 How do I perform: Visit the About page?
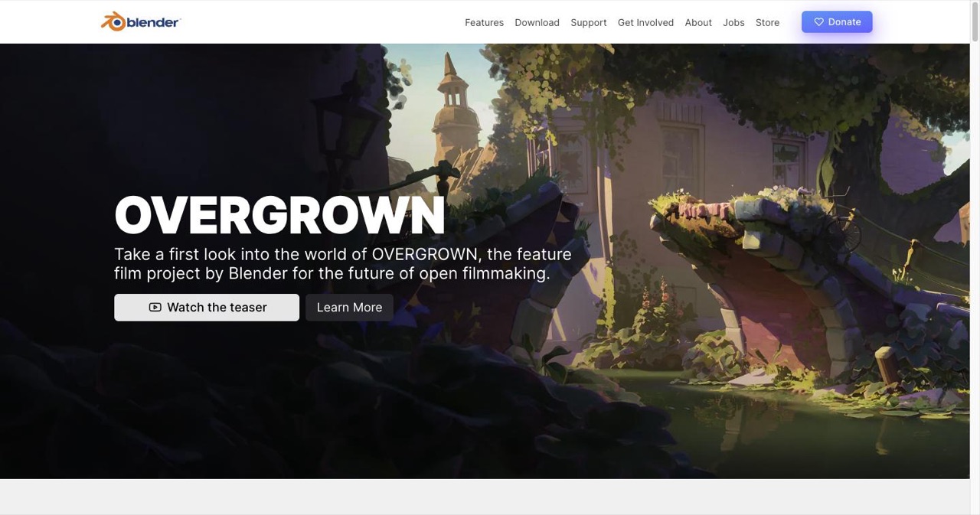click(x=698, y=22)
